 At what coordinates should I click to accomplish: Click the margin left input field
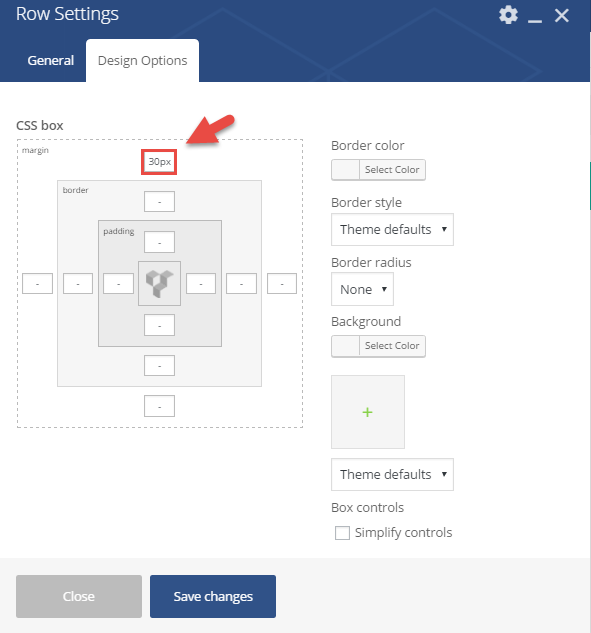point(38,283)
